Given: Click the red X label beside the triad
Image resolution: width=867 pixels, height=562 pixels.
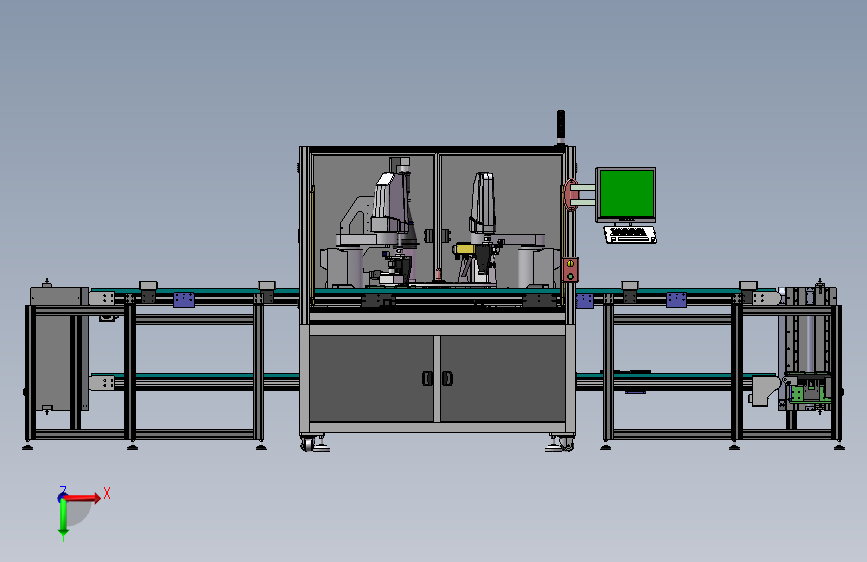Looking at the screenshot, I should [107, 493].
